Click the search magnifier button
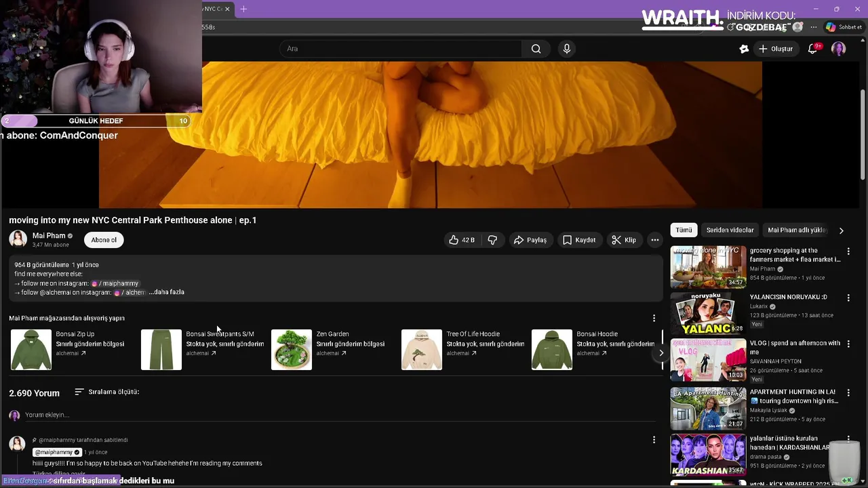Image resolution: width=868 pixels, height=488 pixels. (536, 49)
